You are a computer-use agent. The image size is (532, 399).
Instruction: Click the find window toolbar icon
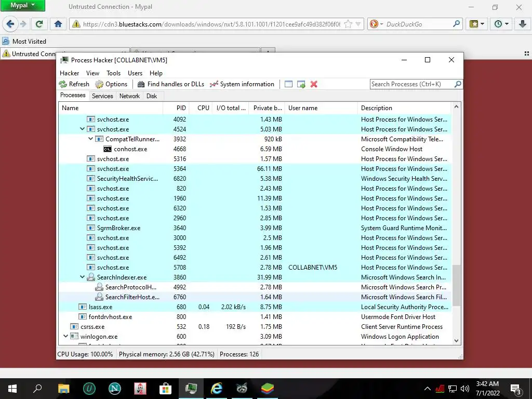(288, 84)
